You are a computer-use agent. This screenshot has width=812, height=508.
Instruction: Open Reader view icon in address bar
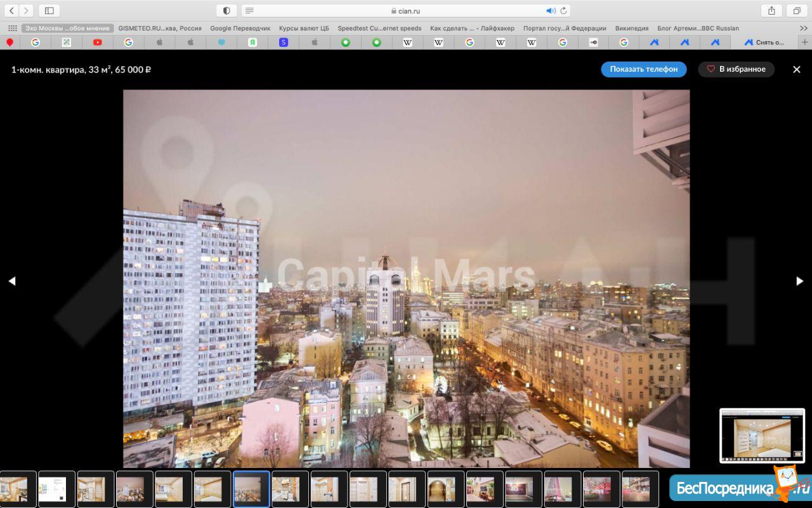250,11
